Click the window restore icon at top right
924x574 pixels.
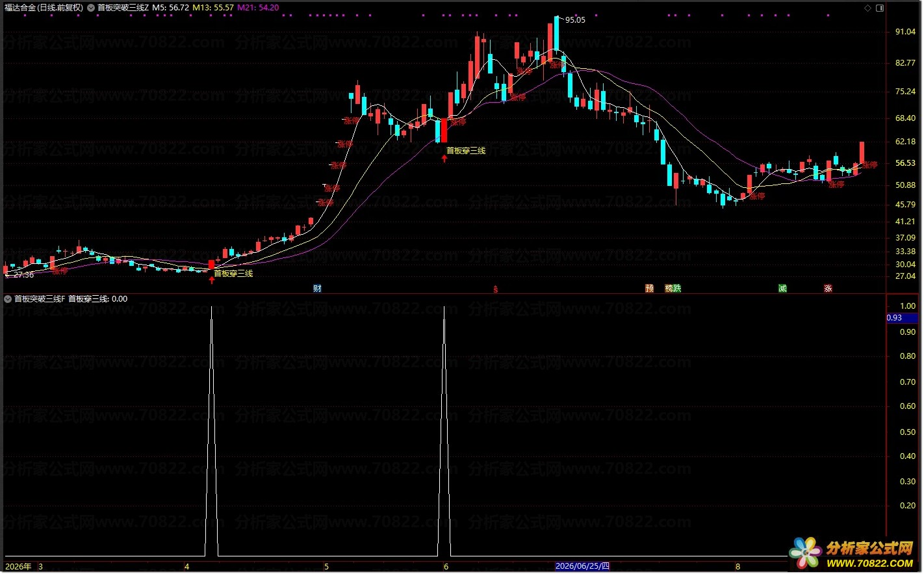click(x=880, y=8)
